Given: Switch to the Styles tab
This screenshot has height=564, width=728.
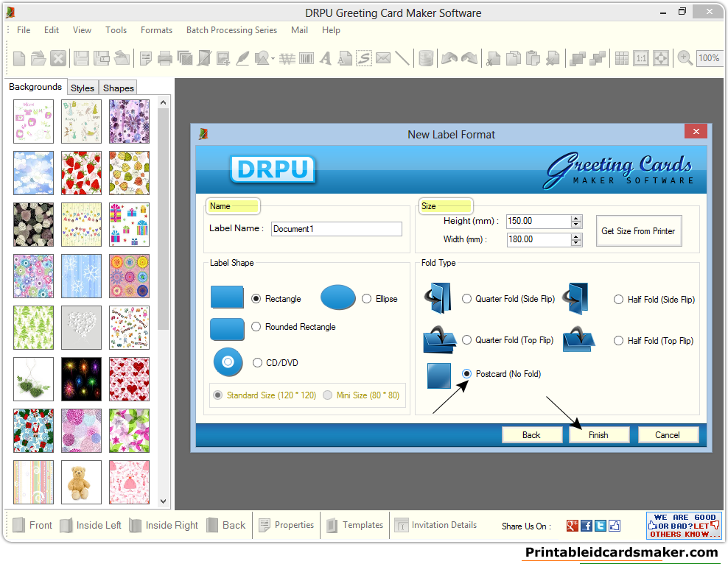Looking at the screenshot, I should (83, 88).
